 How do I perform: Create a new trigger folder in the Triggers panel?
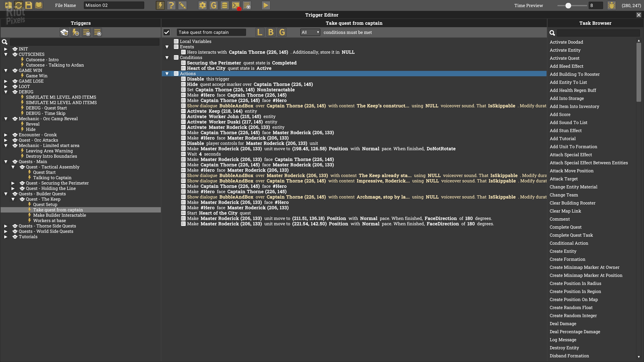[x=64, y=32]
